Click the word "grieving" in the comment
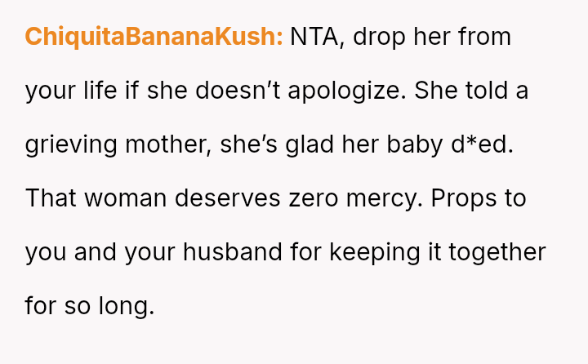 click(x=70, y=145)
